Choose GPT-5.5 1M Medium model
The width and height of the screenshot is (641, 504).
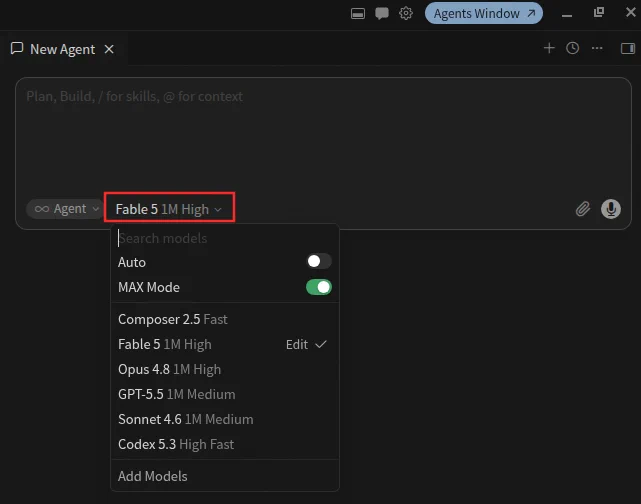[x=225, y=394]
